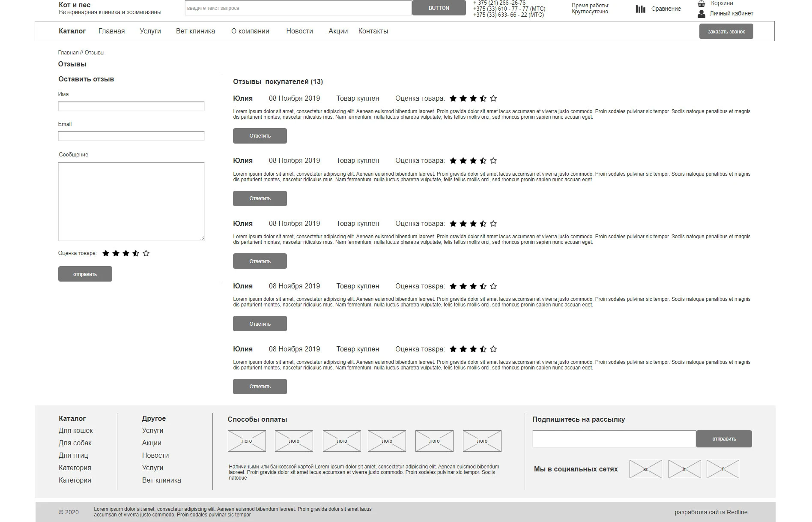The width and height of the screenshot is (812, 522).
Task: Submit newsletter subscription with отправить button
Action: click(724, 439)
